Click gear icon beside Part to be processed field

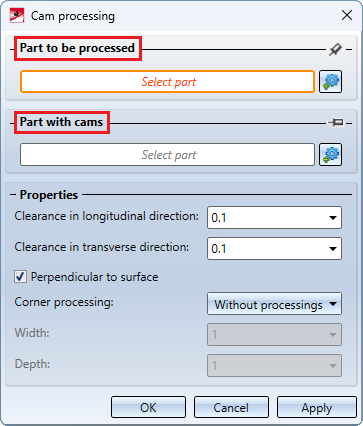330,81
